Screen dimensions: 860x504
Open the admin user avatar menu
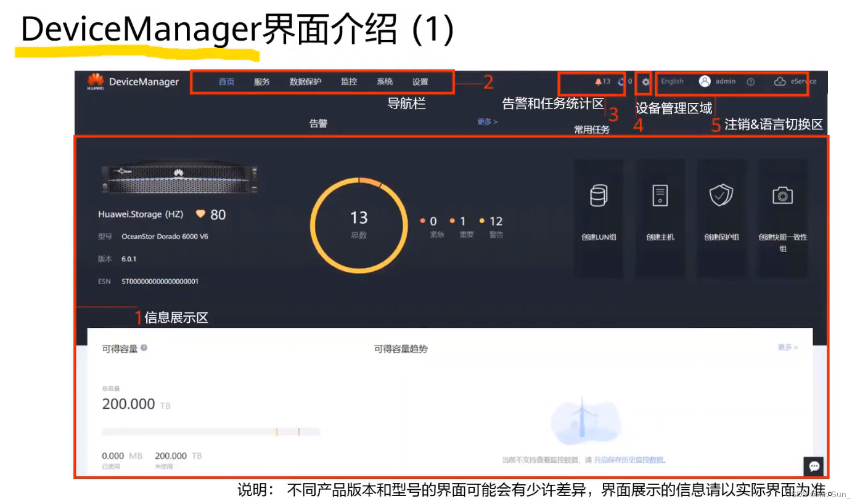click(x=705, y=81)
